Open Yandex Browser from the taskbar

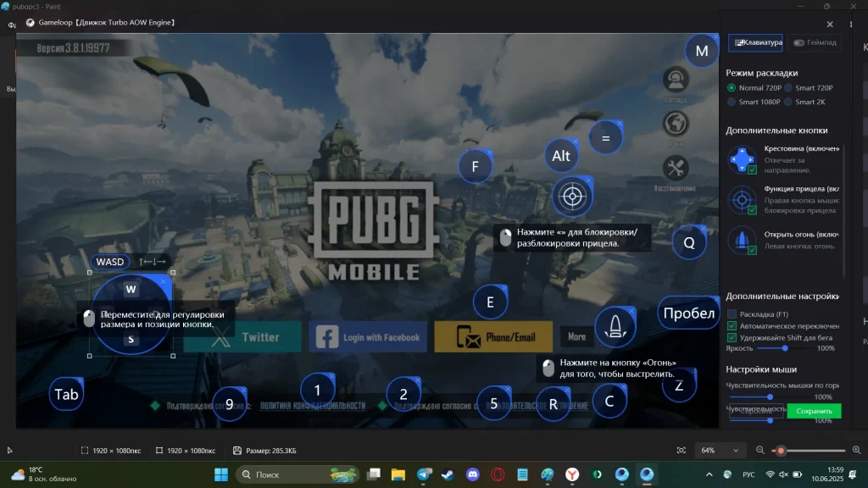572,474
